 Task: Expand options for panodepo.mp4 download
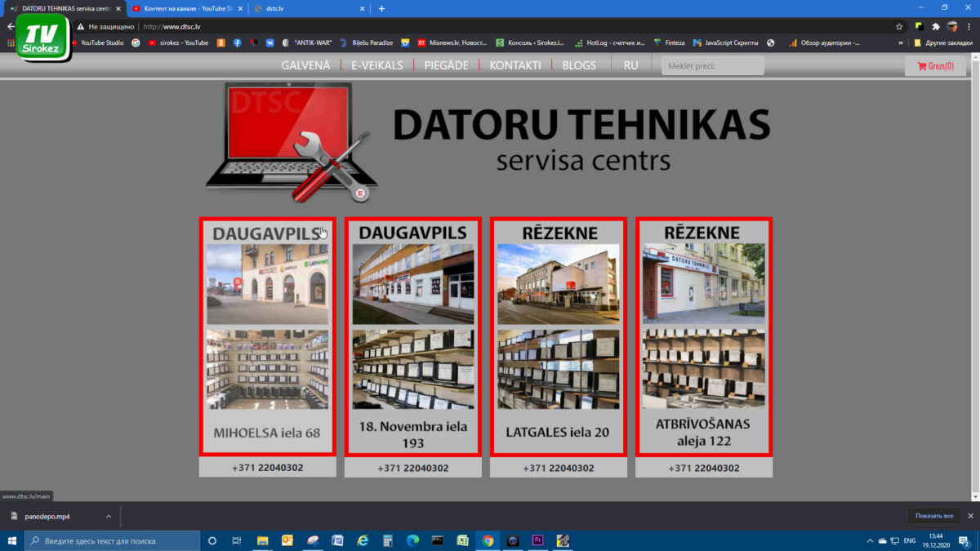109,516
